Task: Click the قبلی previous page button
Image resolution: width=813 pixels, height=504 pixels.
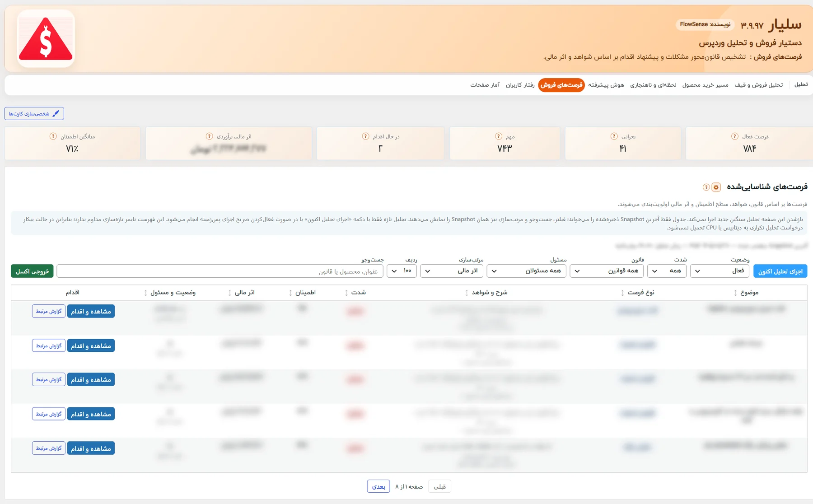Action: [439, 486]
